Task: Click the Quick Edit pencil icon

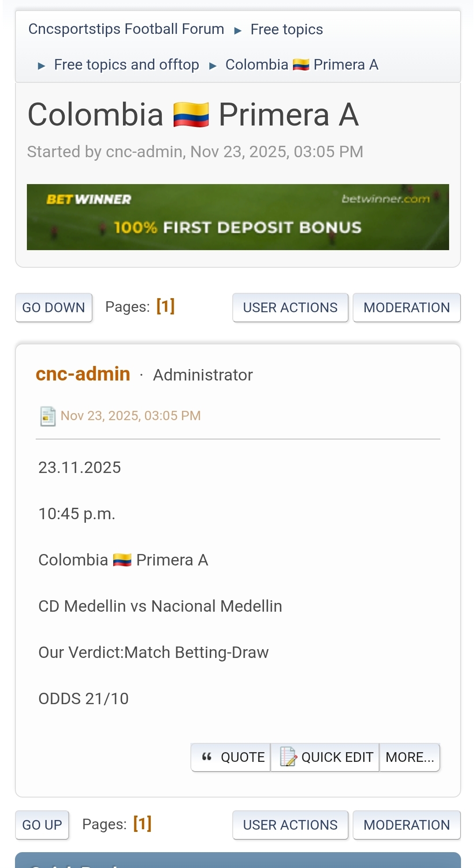Action: [288, 757]
